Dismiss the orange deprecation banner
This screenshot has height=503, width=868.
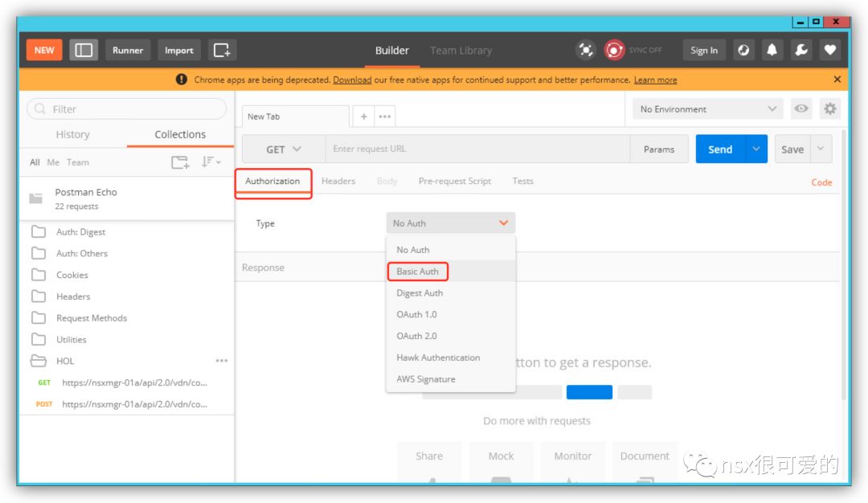(x=837, y=80)
